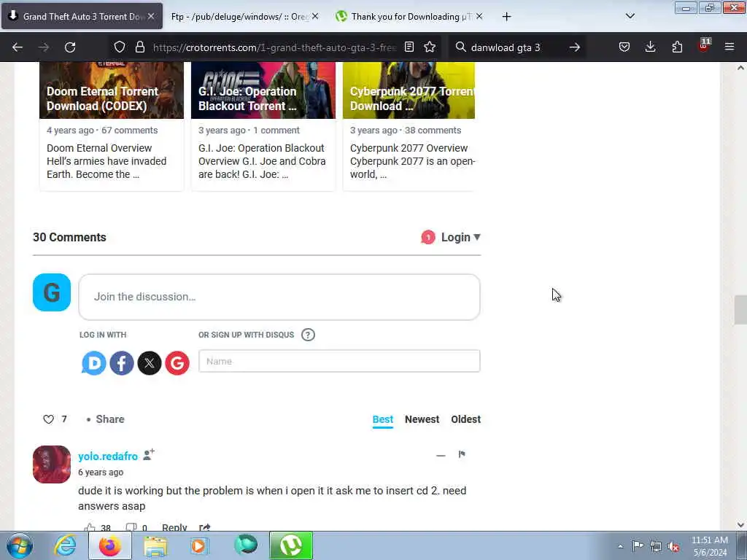The image size is (747, 560).
Task: Submit search with the arrow button
Action: coord(575,47)
